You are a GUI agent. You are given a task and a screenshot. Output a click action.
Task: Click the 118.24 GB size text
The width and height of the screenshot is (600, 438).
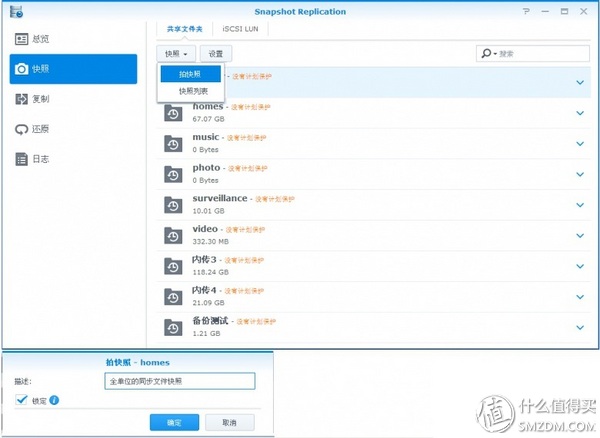(x=210, y=272)
